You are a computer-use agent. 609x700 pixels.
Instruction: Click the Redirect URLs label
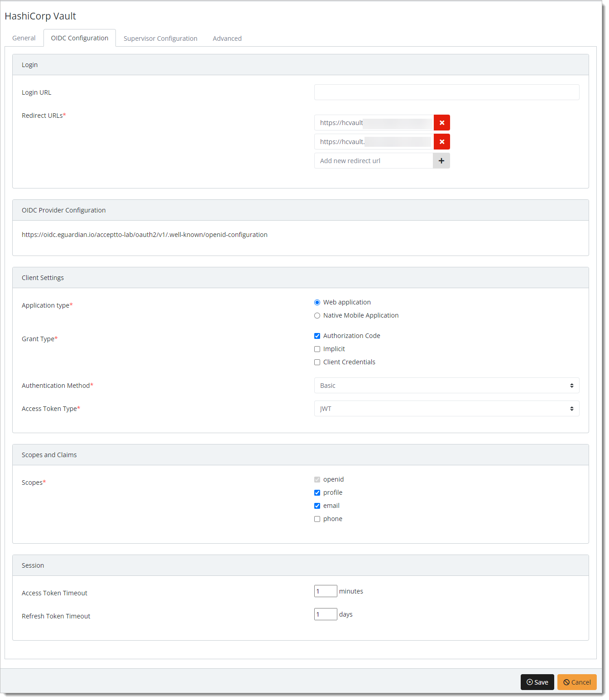44,116
